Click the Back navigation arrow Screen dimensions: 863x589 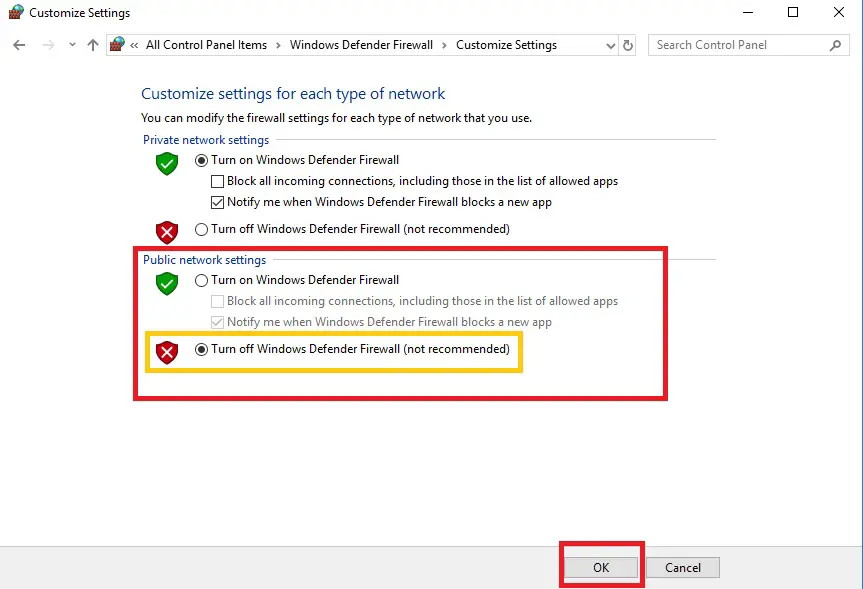(19, 45)
